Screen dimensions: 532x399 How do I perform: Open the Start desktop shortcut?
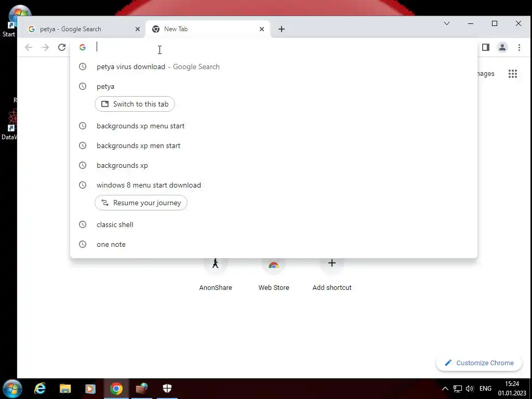coord(9,21)
